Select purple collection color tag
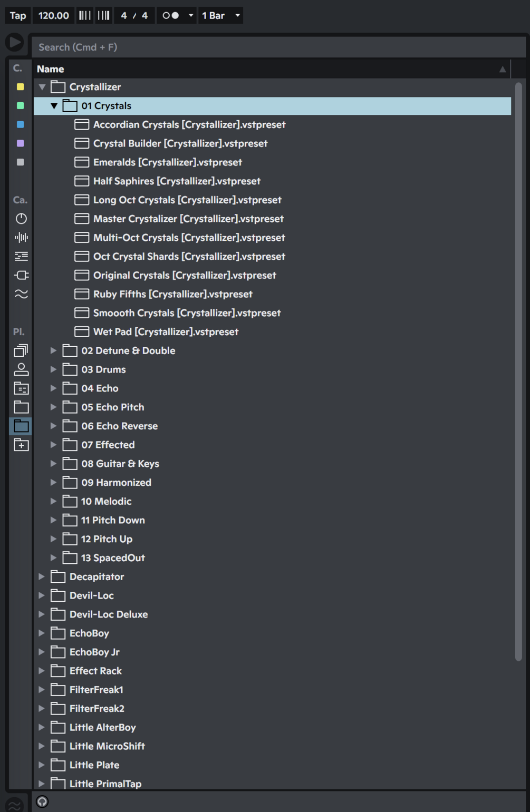530x812 pixels. [21, 143]
